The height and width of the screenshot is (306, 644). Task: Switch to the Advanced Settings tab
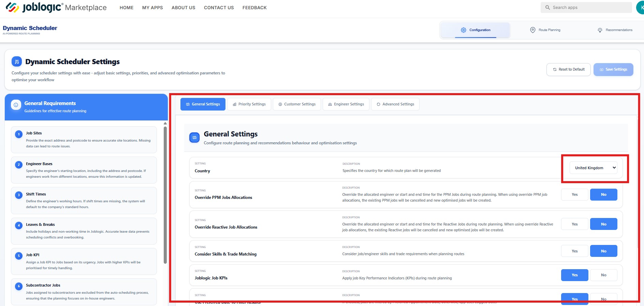pos(395,104)
